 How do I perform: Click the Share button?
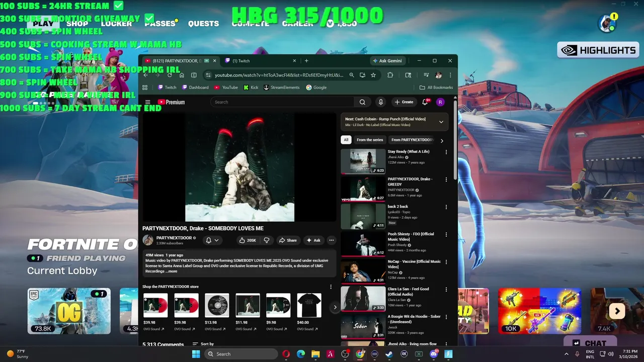[288, 240]
